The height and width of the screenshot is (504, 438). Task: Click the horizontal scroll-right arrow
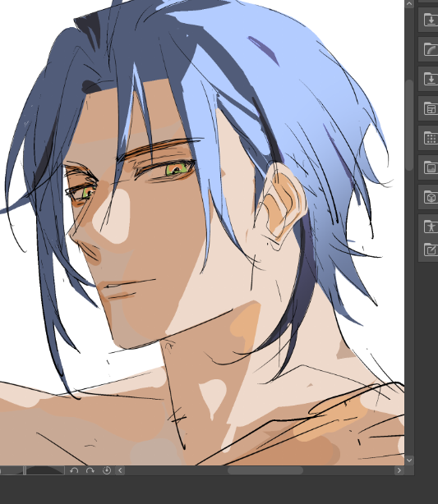tap(399, 470)
